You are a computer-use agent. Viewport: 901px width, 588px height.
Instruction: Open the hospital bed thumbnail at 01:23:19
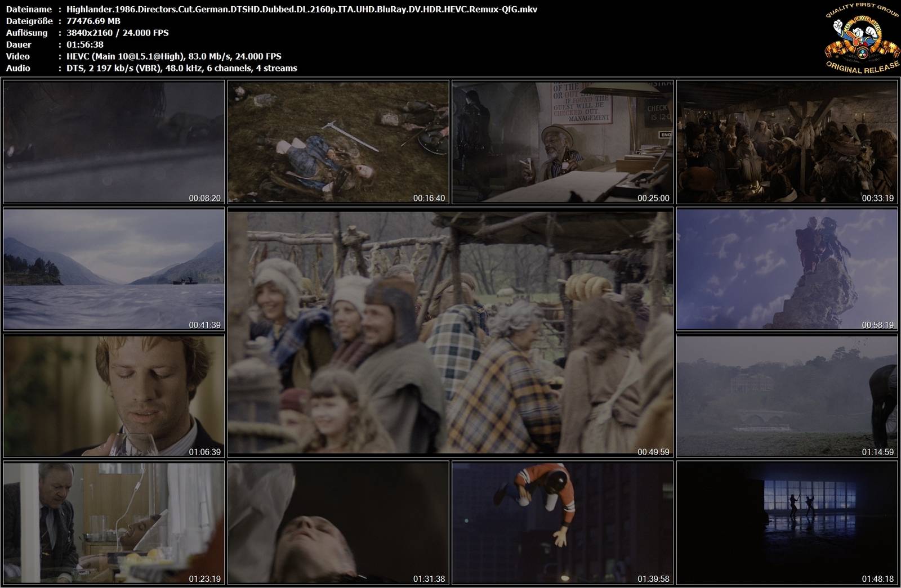pyautogui.click(x=114, y=523)
